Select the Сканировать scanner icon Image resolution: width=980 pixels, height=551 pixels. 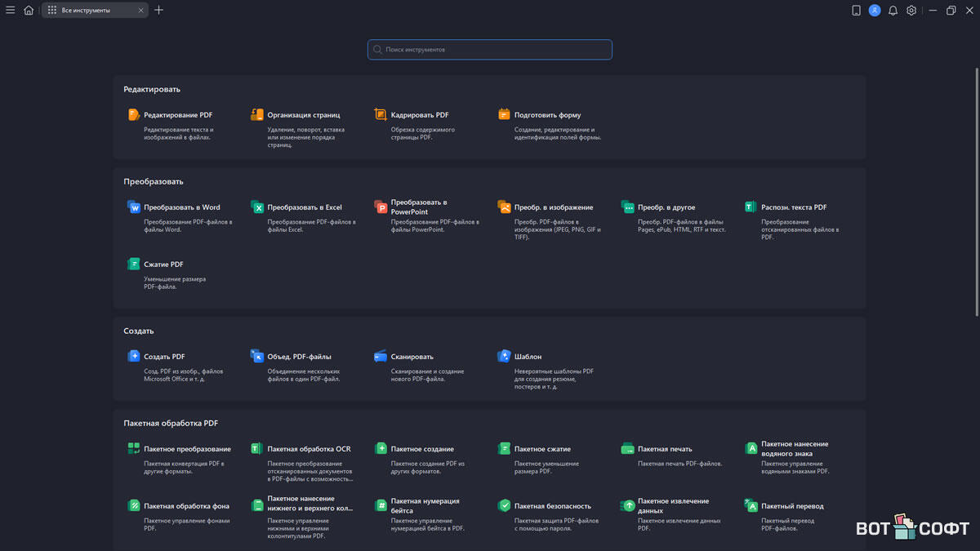pyautogui.click(x=381, y=357)
